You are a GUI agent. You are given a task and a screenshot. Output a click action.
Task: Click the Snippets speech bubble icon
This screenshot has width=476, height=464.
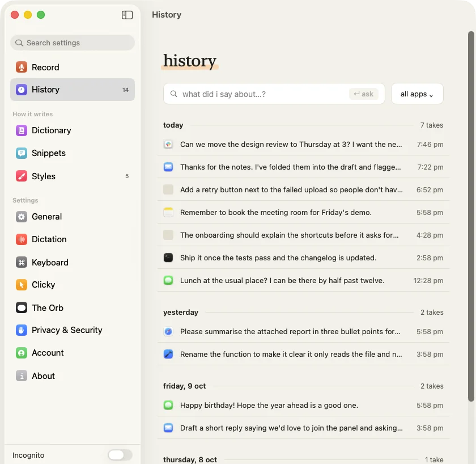(x=22, y=153)
